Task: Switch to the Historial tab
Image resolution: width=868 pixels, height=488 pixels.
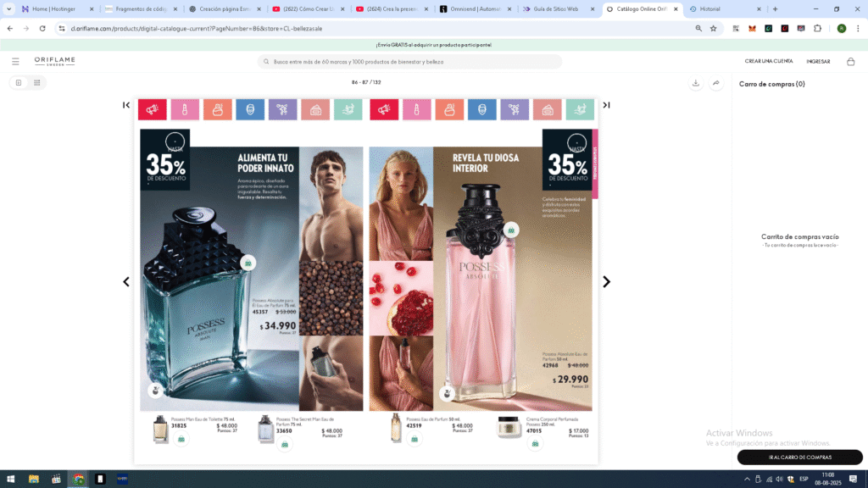Action: click(x=726, y=8)
